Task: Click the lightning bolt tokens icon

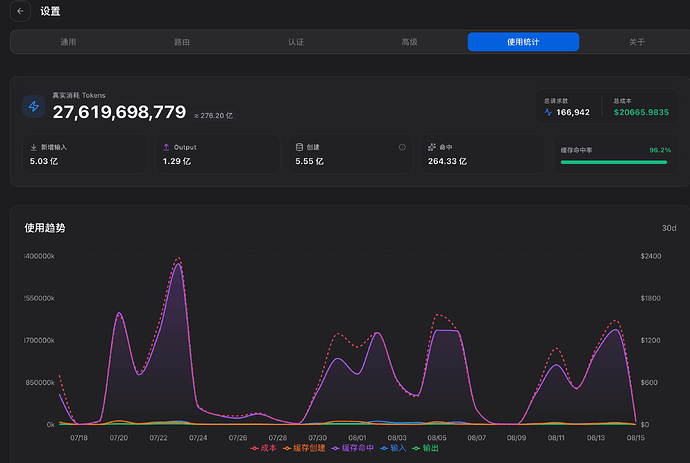Action: (x=34, y=106)
